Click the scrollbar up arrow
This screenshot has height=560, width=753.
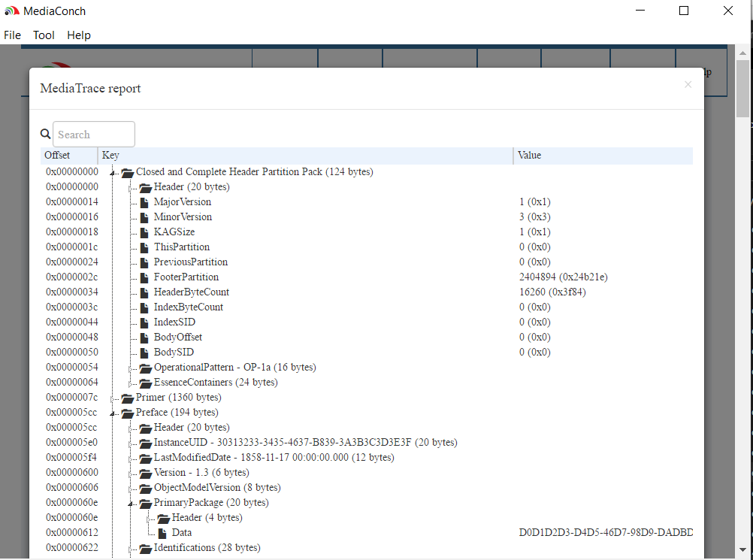[x=742, y=53]
